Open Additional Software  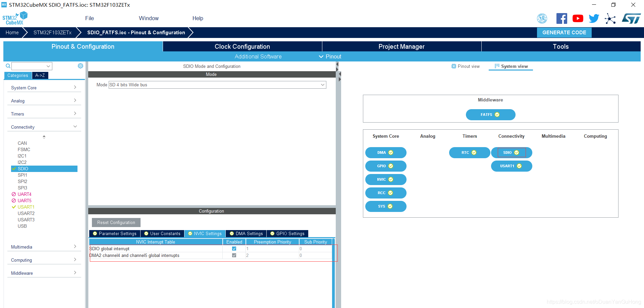[x=258, y=56]
